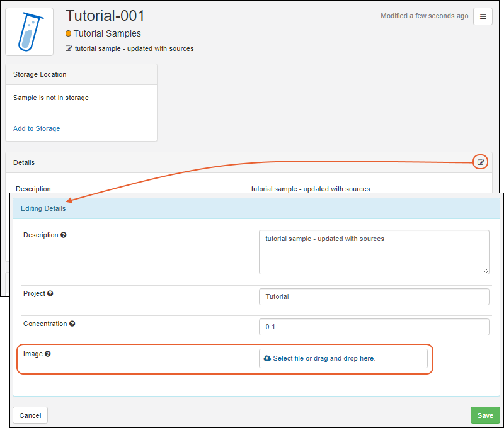Image resolution: width=504 pixels, height=428 pixels.
Task: Click the Editing Details panel header
Action: point(256,208)
